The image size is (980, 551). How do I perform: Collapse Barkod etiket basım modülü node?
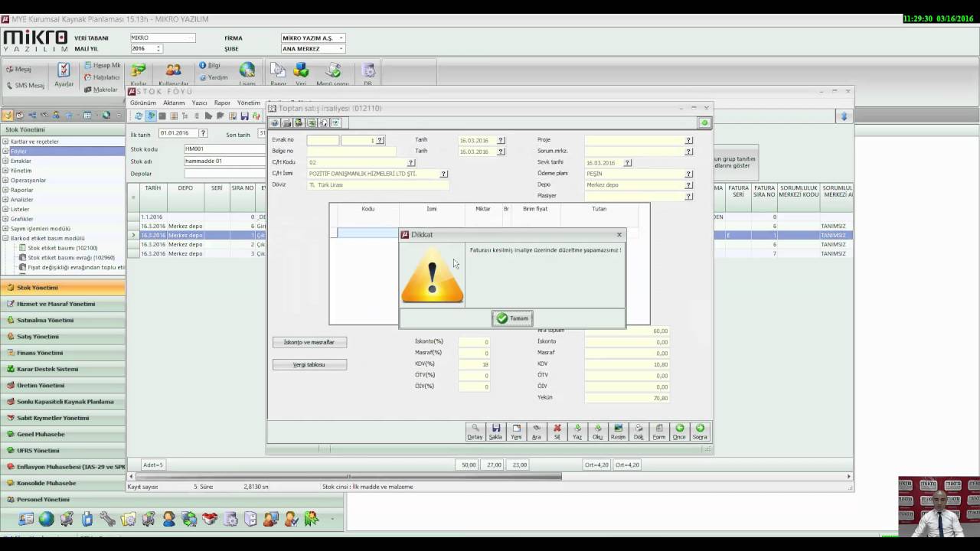click(x=5, y=238)
